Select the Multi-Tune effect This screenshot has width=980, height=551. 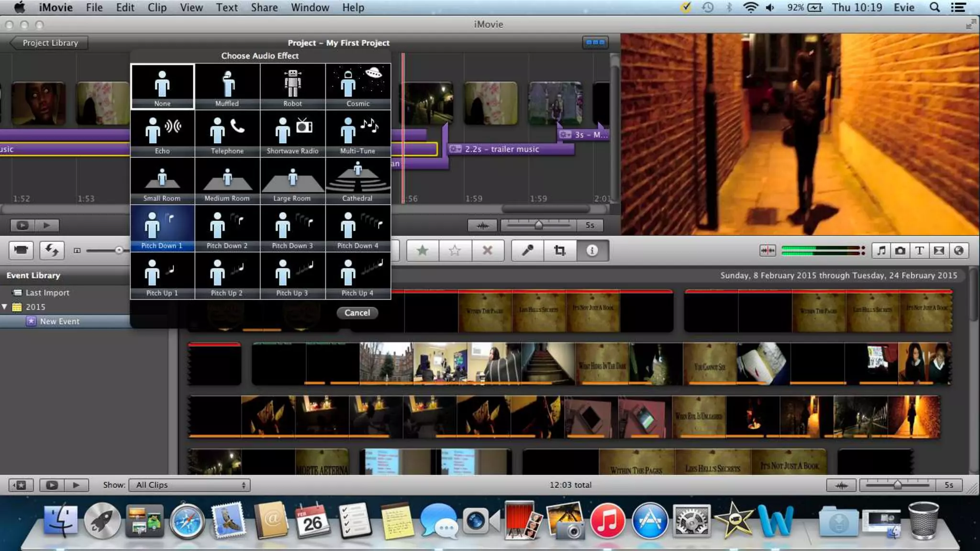(x=358, y=134)
